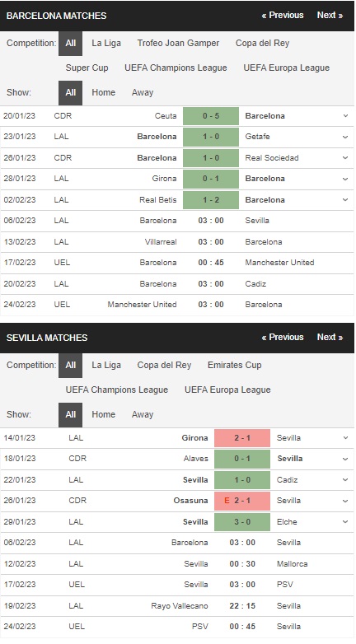
Task: Select Trofeo Joan Gamper competition filter
Action: (x=178, y=43)
